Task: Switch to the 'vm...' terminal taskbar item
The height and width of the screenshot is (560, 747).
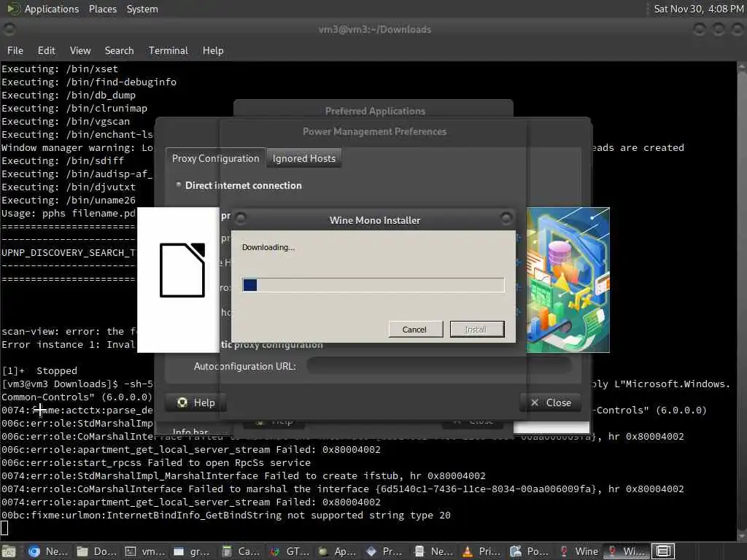Action: coord(145,551)
